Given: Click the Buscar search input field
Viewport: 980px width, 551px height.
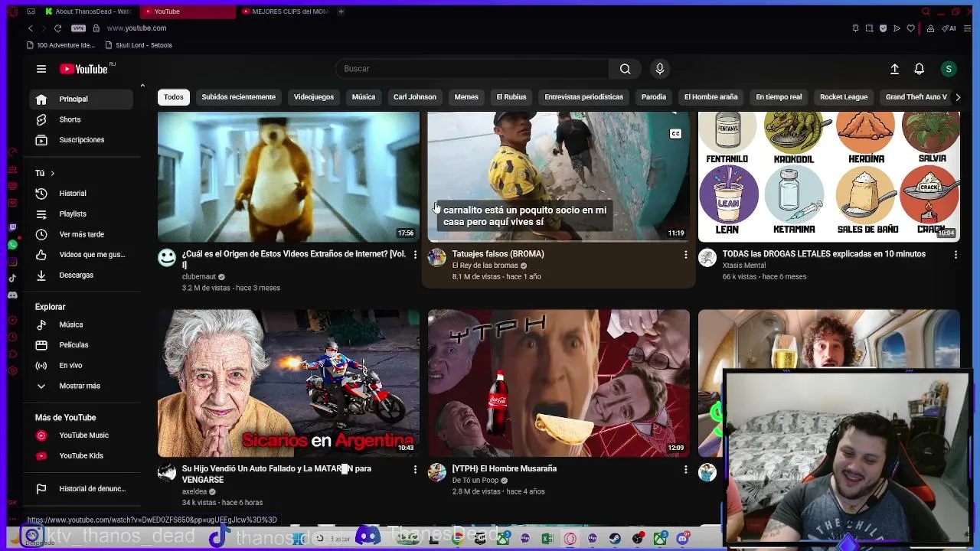Looking at the screenshot, I should 473,69.
